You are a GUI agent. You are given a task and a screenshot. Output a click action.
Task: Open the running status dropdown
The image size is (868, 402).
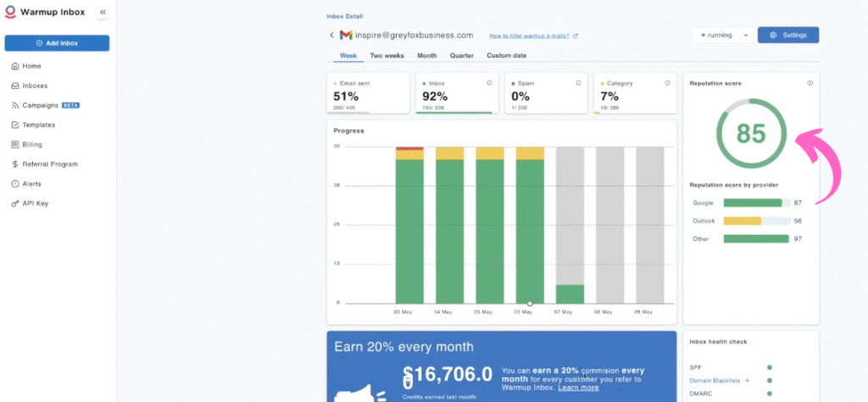click(x=721, y=35)
